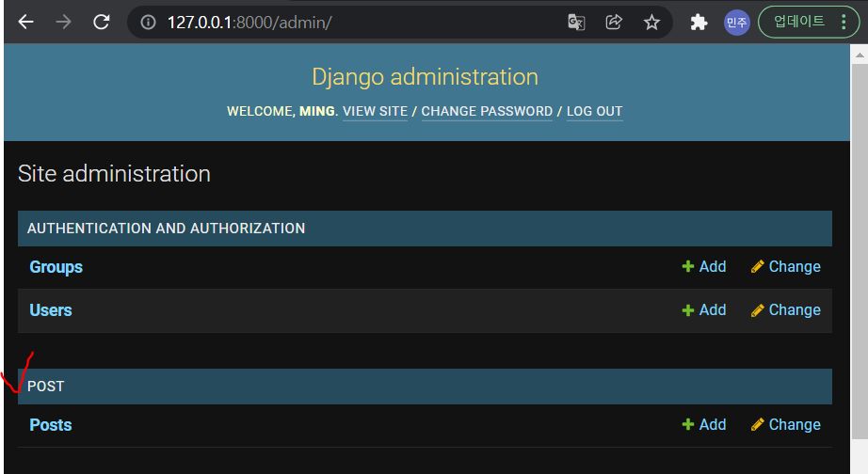
Task: Click the vertical scrollbar thumb
Action: tap(860, 252)
